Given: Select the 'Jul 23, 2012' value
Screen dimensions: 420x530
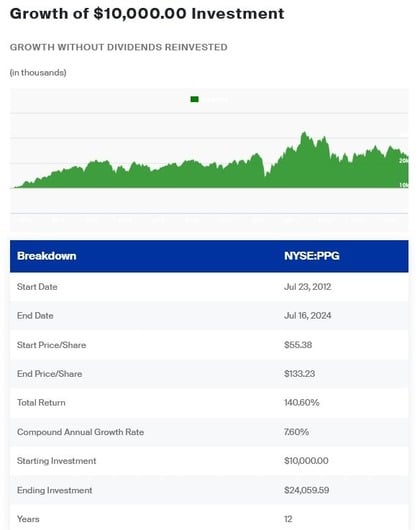Looking at the screenshot, I should tap(307, 287).
